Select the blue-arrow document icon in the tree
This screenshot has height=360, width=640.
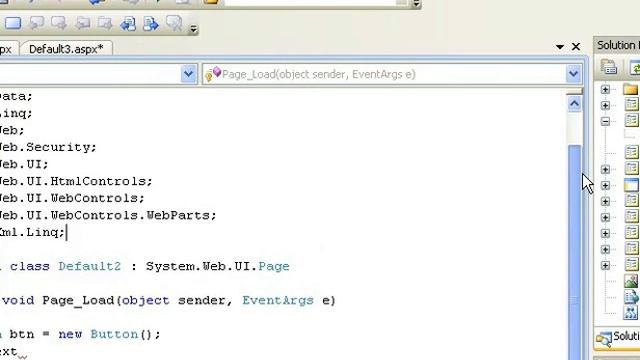[x=631, y=297]
